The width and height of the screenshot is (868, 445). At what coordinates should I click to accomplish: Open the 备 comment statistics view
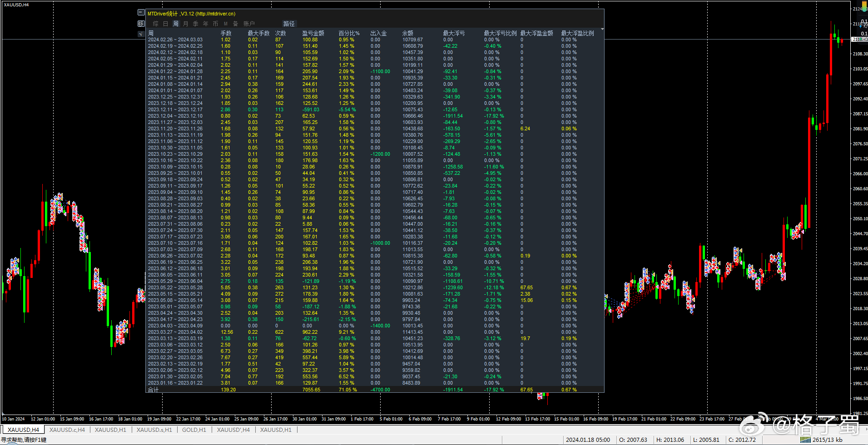click(x=236, y=24)
